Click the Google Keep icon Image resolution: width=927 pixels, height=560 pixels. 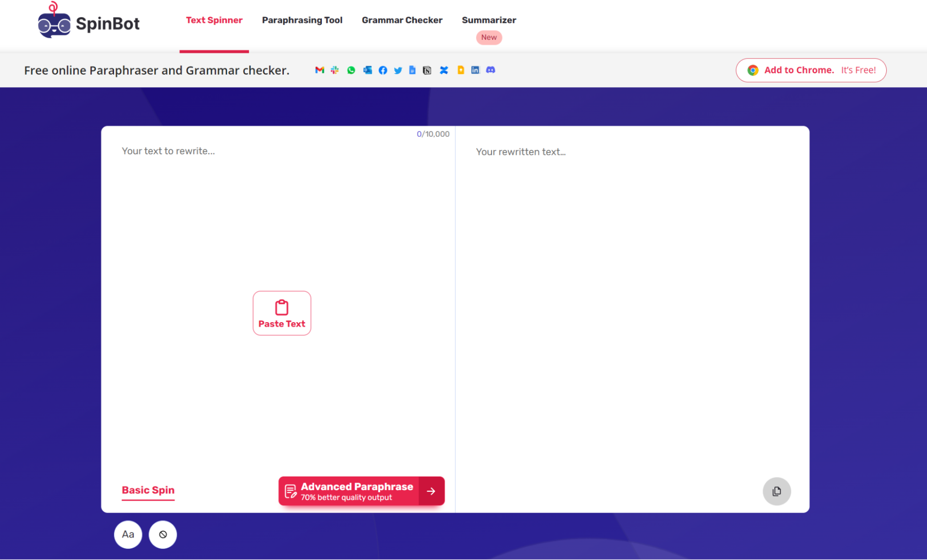(460, 70)
